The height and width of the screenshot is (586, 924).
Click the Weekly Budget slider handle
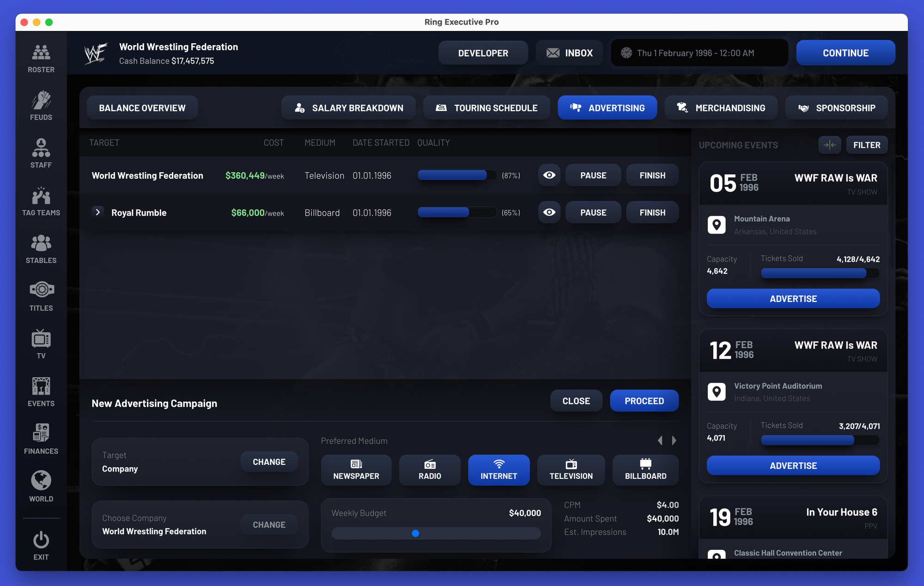(415, 533)
